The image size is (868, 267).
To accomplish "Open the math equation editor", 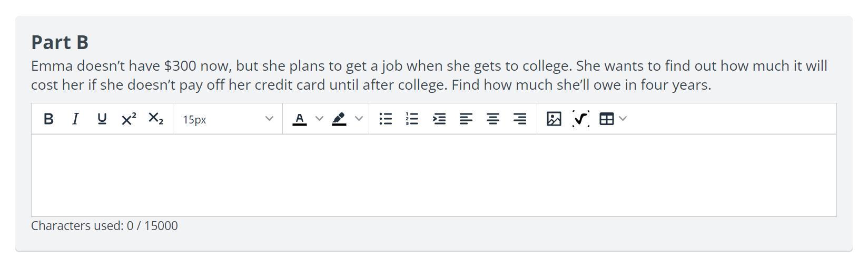I will (x=580, y=119).
